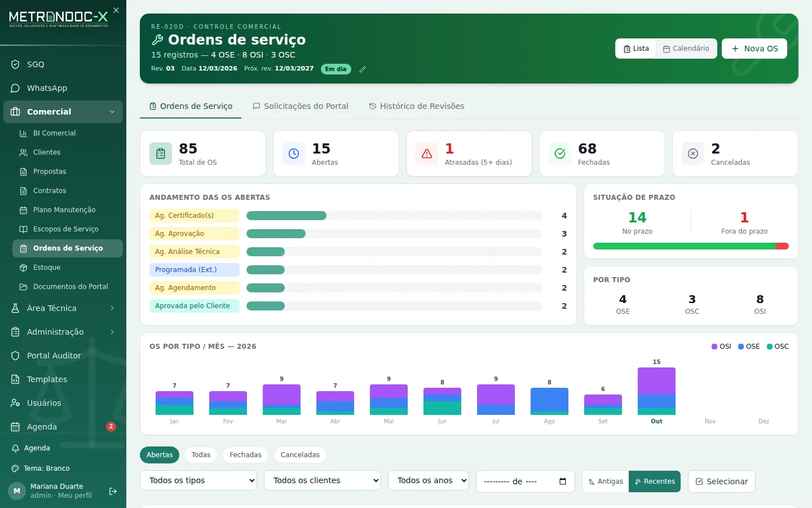Open the Histórico de Revisões tab
The image size is (812, 508).
pyautogui.click(x=417, y=106)
